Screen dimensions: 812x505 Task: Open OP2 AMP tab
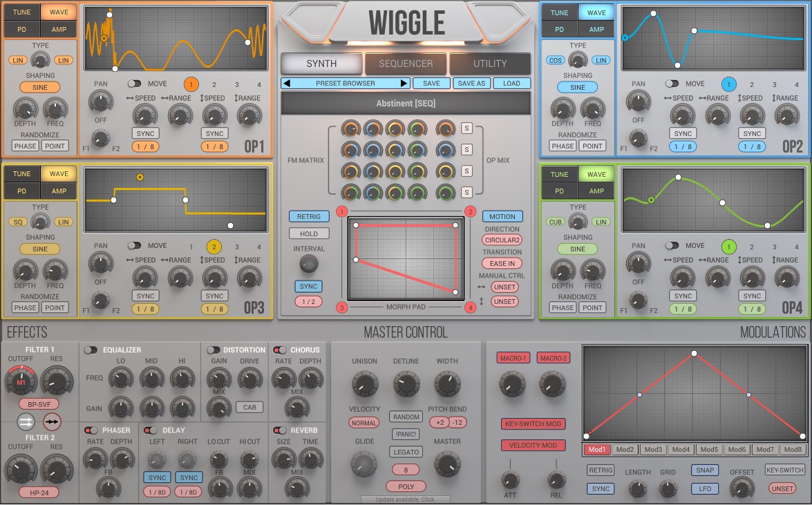click(x=596, y=30)
